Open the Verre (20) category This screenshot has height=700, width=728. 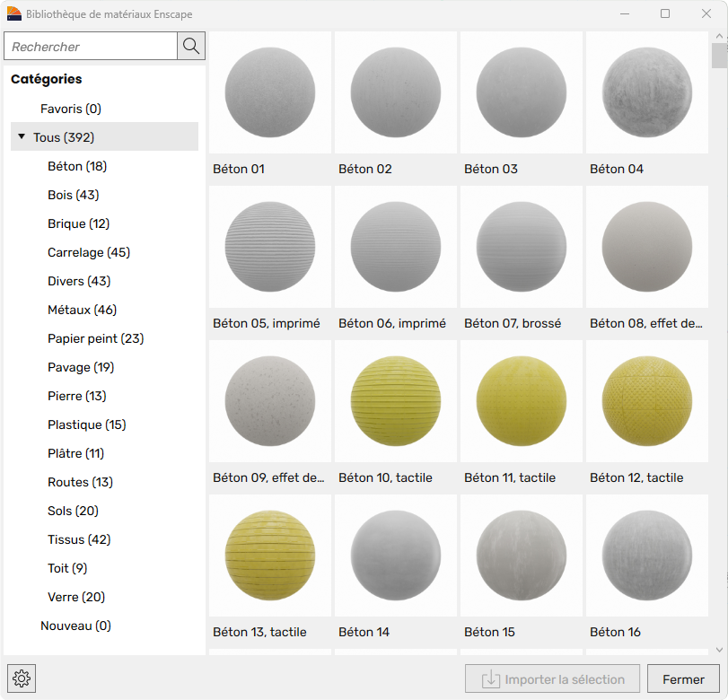point(76,598)
